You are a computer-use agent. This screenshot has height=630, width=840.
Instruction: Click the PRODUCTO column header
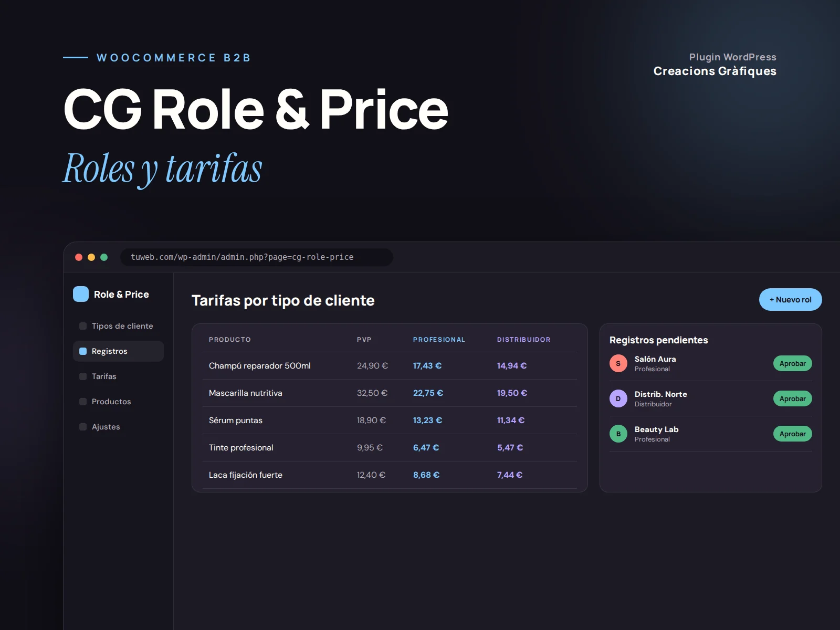pos(230,340)
